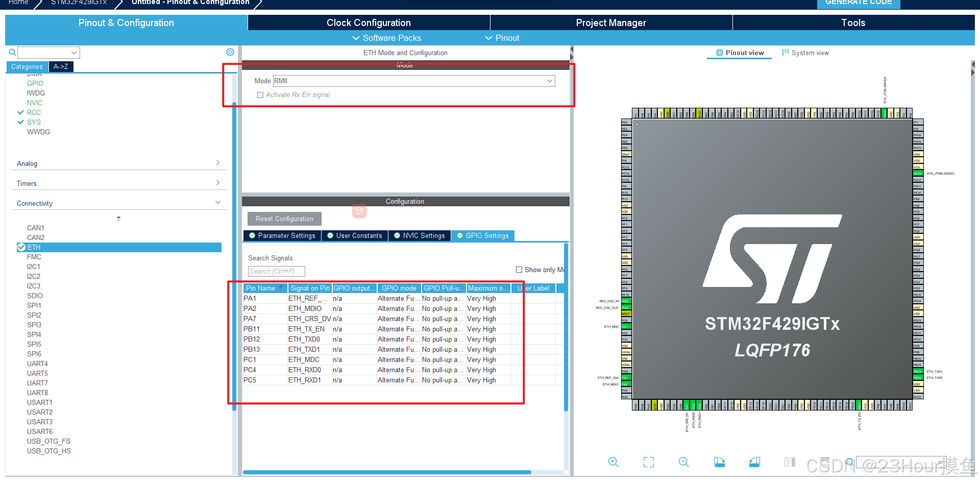
Task: Click the search magnifier next to the category filter
Action: (12, 52)
